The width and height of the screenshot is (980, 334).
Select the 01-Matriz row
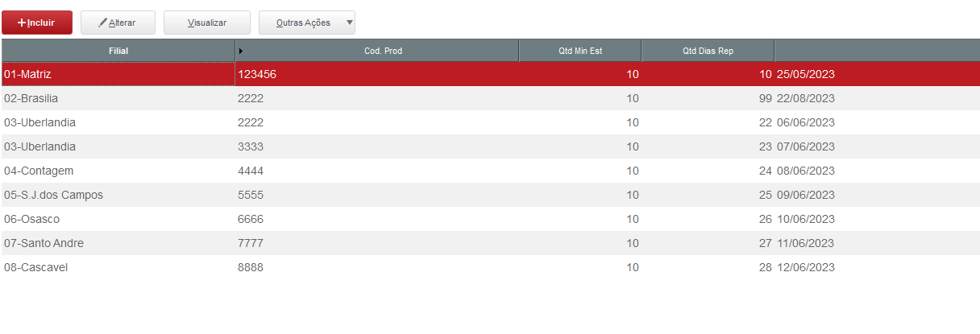coord(490,74)
